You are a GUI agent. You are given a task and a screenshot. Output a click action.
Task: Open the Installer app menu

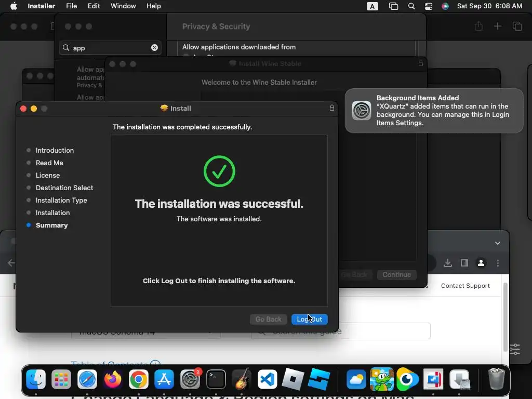(41, 6)
